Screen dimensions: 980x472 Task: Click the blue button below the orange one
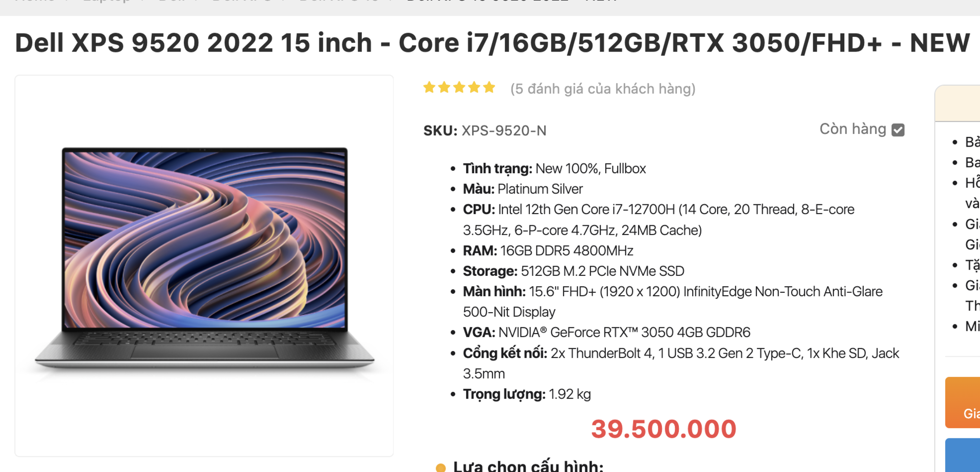pos(963,455)
